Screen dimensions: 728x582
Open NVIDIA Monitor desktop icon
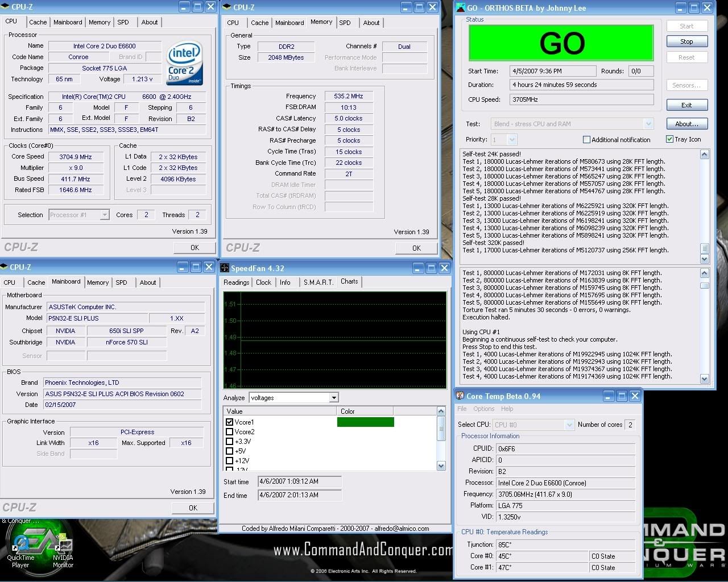(x=63, y=550)
